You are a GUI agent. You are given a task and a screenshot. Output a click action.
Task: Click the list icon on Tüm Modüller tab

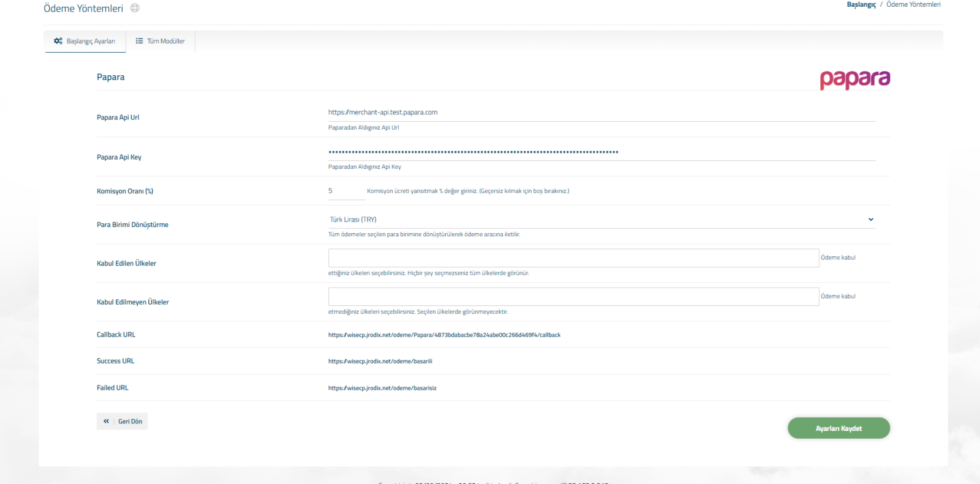140,41
